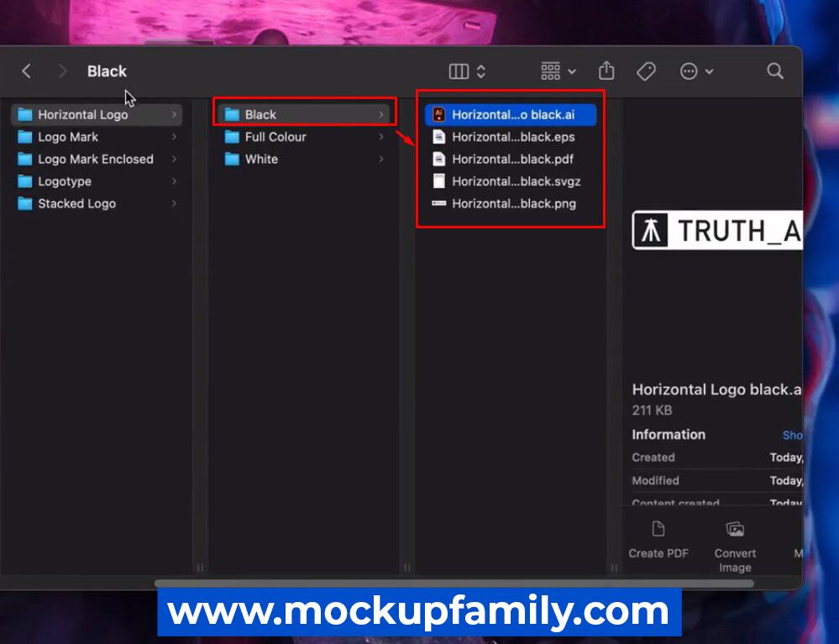Screen dimensions: 839x644
Task: Open the White folder
Action: click(x=260, y=159)
